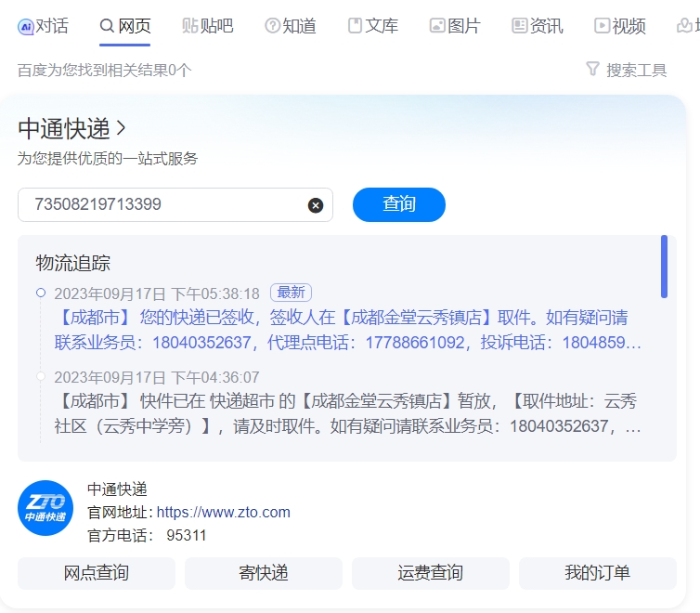
Task: Click the ZTO 中通快递 logo
Action: point(45,508)
